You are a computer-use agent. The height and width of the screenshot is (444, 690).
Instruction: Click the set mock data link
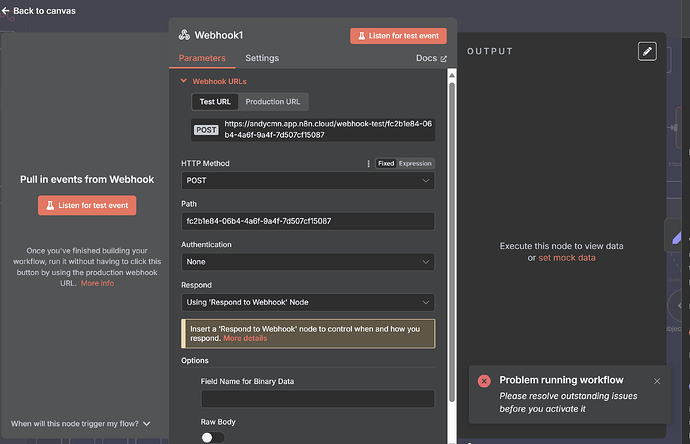[x=567, y=258]
